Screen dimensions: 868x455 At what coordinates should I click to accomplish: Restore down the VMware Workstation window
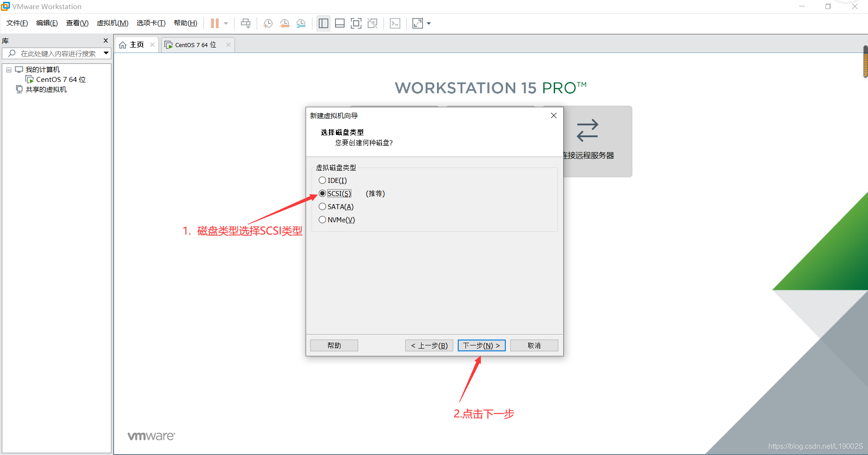828,6
